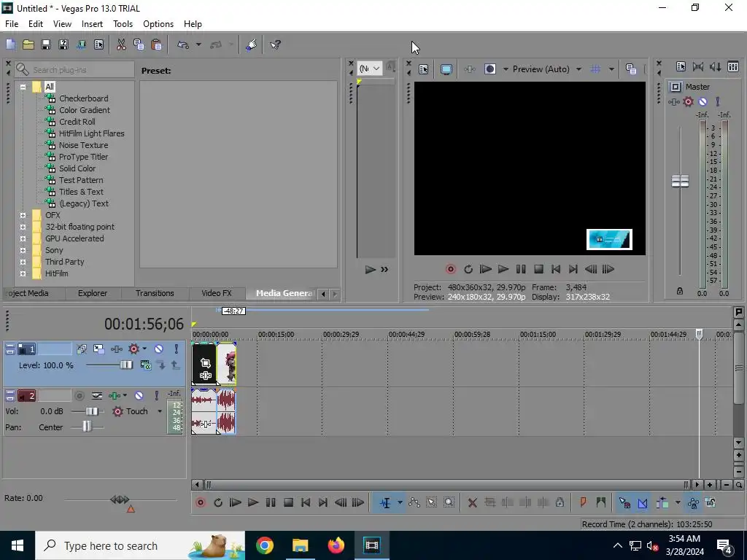Image resolution: width=747 pixels, height=560 pixels.
Task: Open the Undo history dropdown arrow
Action: (198, 44)
